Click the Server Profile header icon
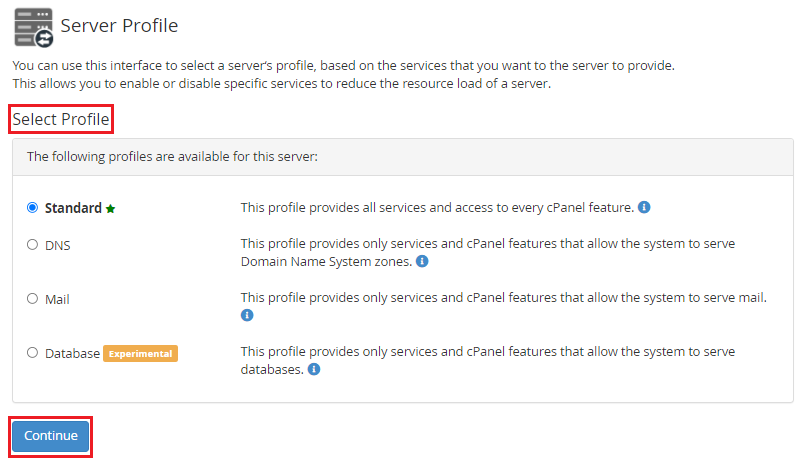 tap(33, 26)
